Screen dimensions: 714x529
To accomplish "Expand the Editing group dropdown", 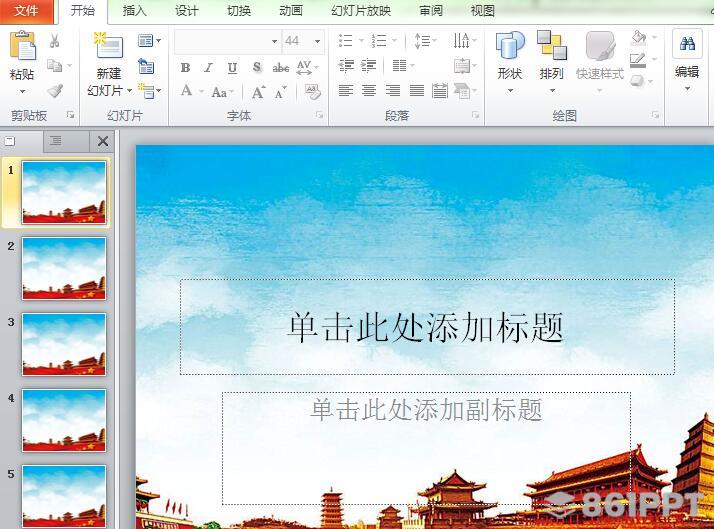I will click(687, 88).
